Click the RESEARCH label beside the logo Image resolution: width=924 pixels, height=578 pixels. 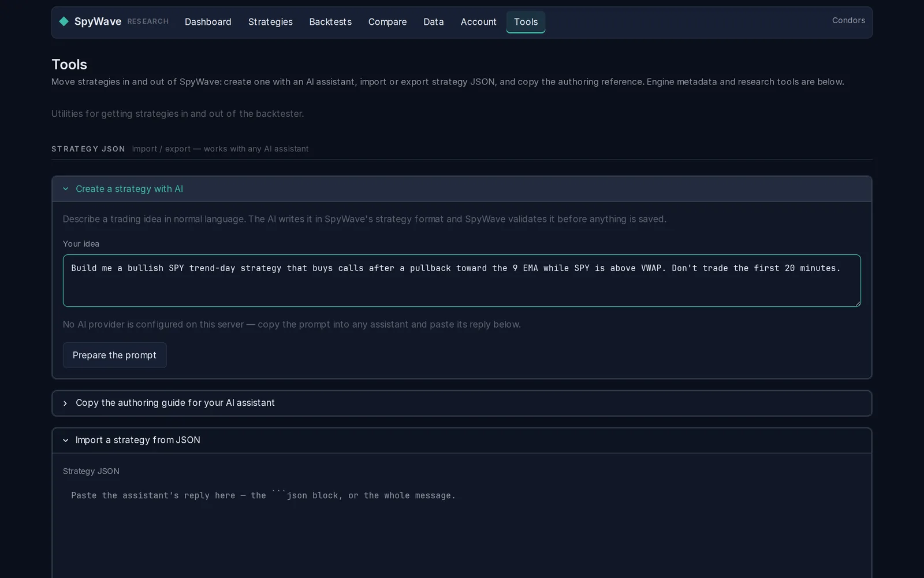(x=148, y=21)
